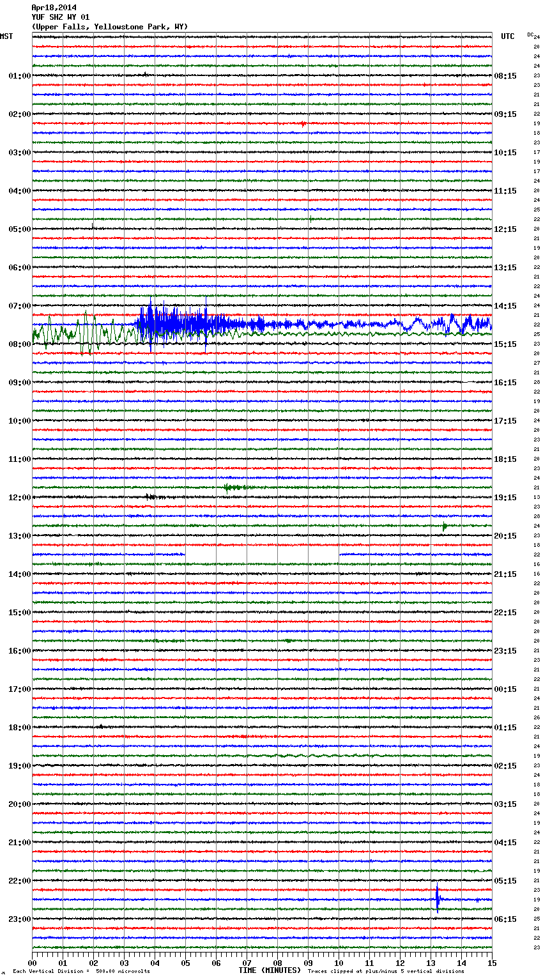Click the 21:15 UTC time label
The width and height of the screenshot is (543, 980).
(x=505, y=574)
